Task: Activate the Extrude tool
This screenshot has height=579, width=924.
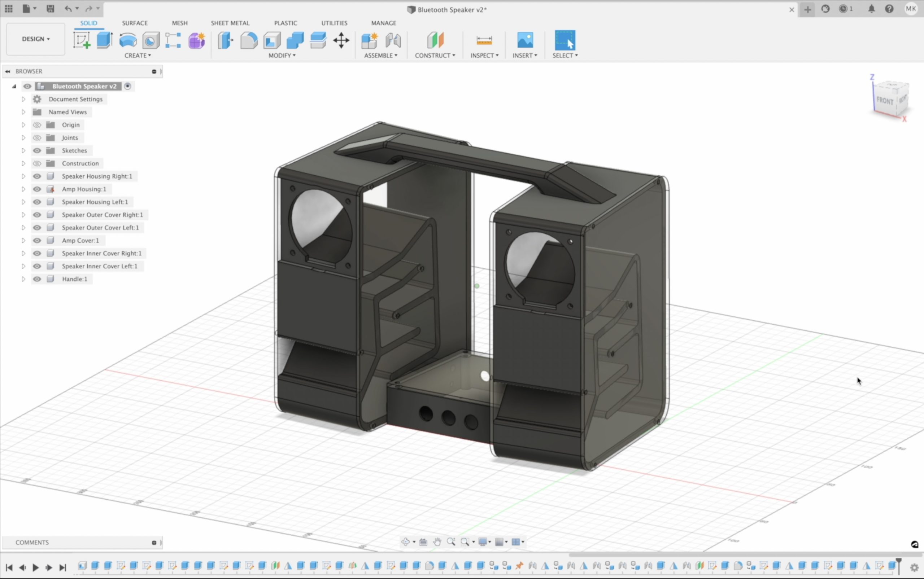Action: [104, 40]
